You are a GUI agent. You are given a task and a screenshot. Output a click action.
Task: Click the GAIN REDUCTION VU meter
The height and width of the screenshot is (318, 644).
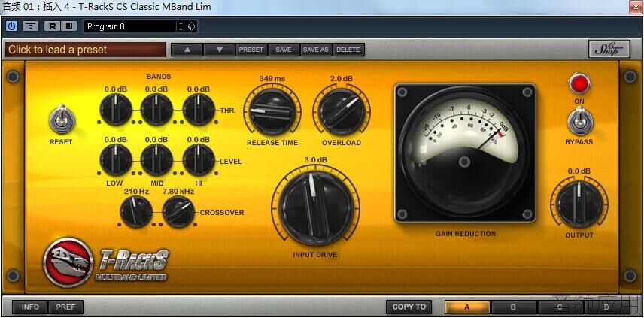[x=465, y=153]
